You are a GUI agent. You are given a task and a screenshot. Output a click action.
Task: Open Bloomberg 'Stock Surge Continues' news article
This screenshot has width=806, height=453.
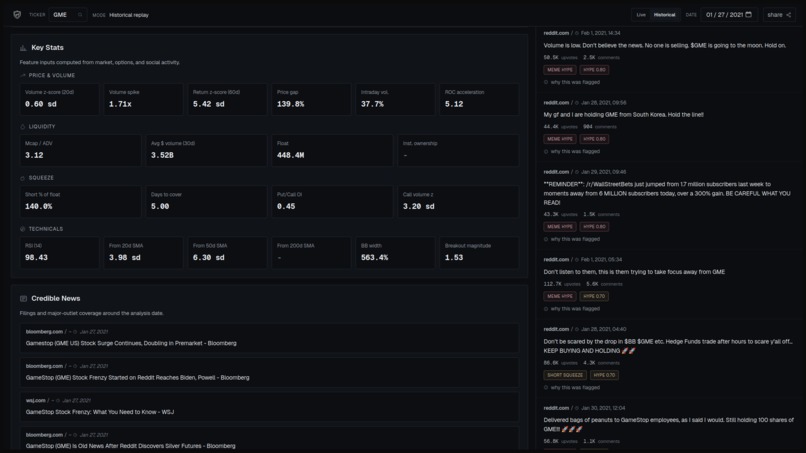(269, 338)
